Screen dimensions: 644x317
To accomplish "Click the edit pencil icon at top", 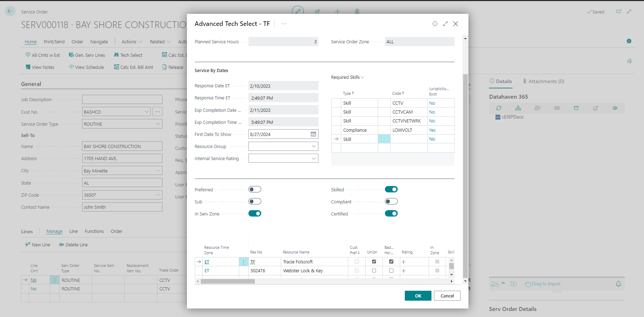I will coord(298,11).
